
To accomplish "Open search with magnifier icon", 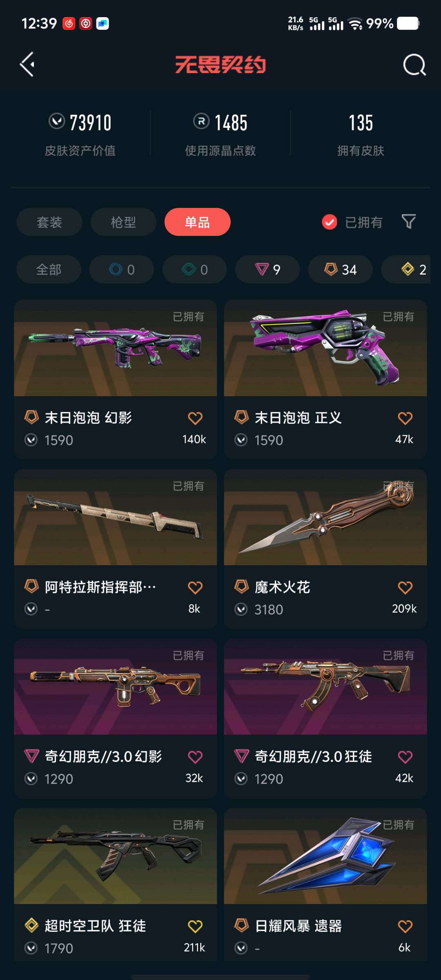I will pos(414,65).
